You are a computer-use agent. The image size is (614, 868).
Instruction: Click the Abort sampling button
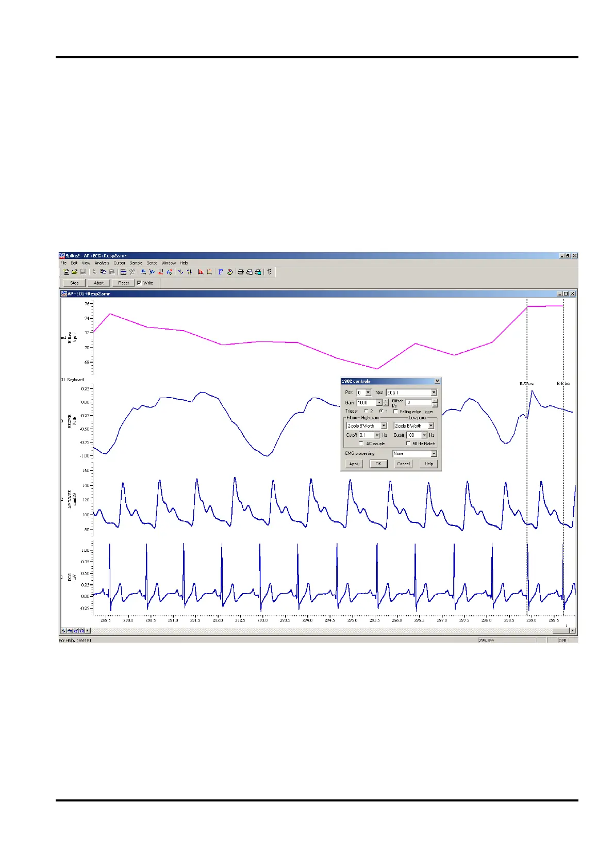click(98, 283)
